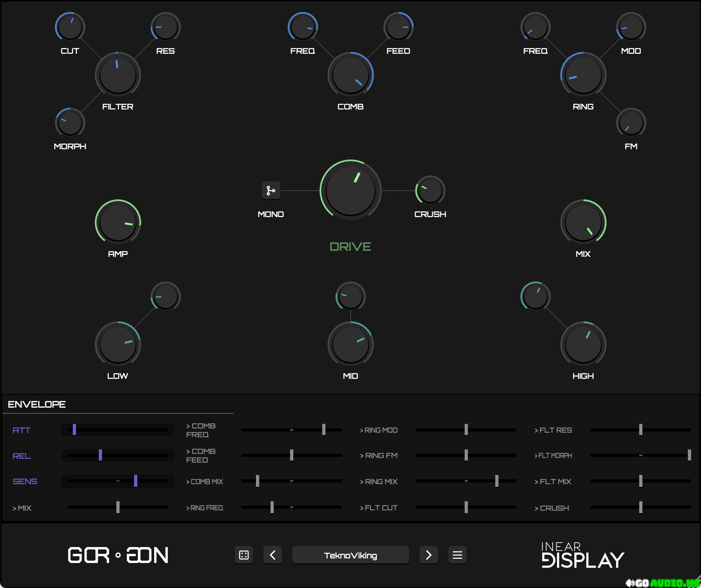Click the large RING knob

click(583, 75)
